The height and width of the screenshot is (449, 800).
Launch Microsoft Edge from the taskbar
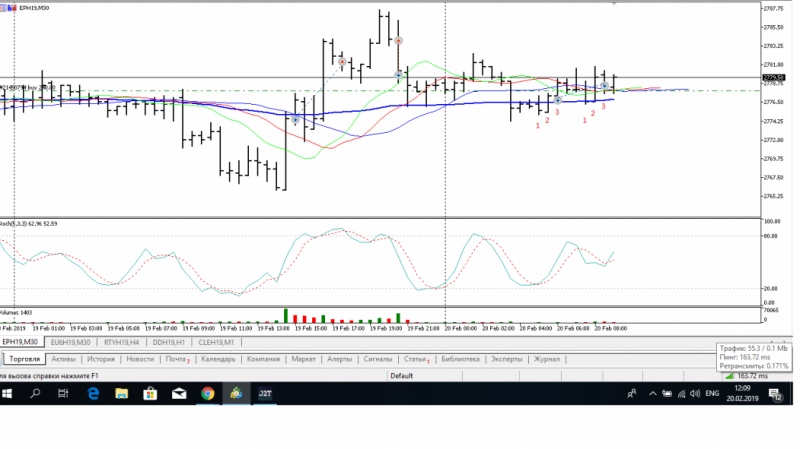pyautogui.click(x=93, y=393)
